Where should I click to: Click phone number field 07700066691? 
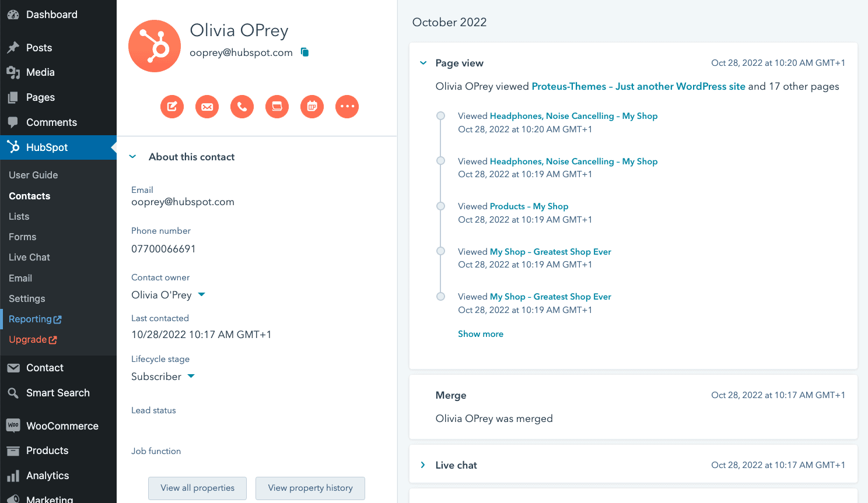(164, 249)
